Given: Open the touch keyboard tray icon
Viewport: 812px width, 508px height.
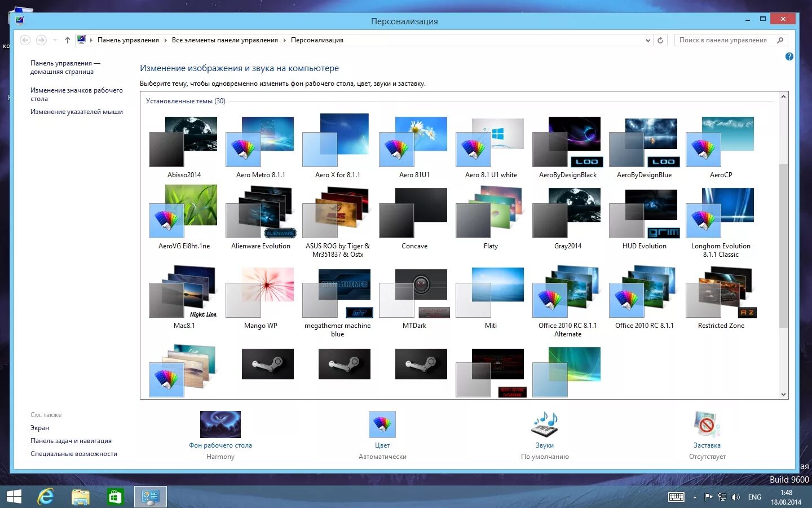Looking at the screenshot, I should [x=676, y=497].
